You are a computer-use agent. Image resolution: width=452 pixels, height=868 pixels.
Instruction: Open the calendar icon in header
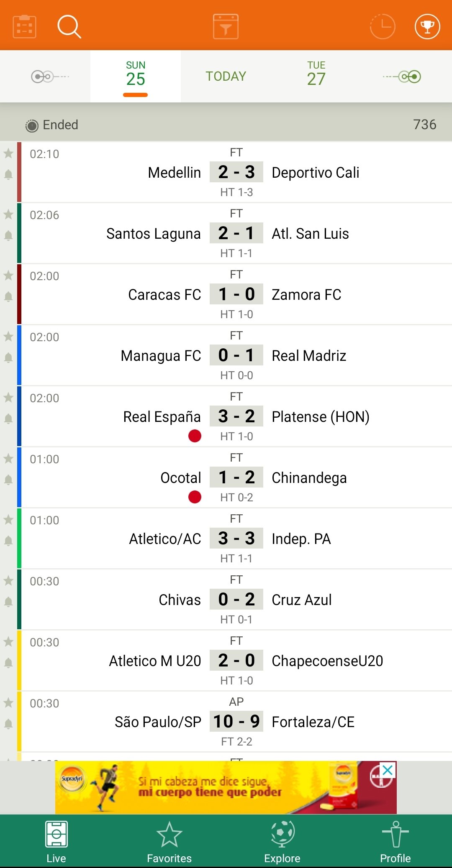coord(25,27)
